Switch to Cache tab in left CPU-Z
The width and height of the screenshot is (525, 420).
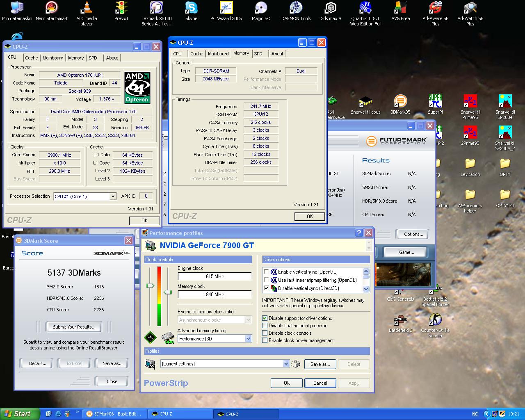(32, 58)
